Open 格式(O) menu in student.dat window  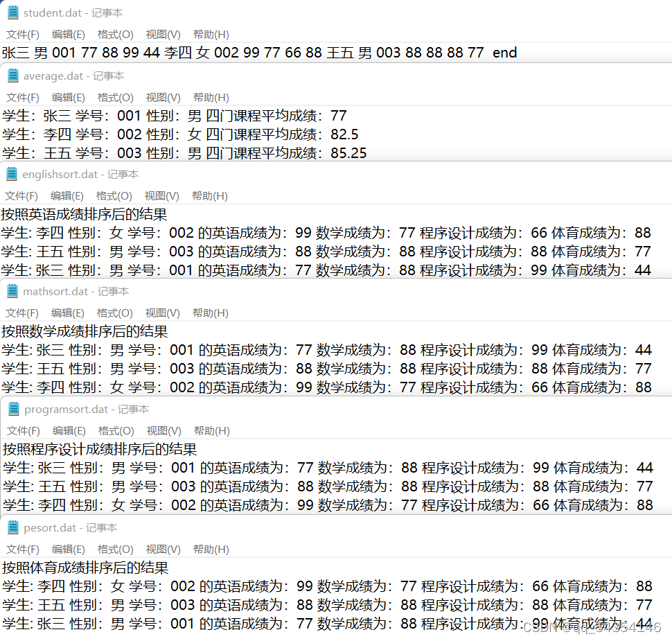[115, 34]
